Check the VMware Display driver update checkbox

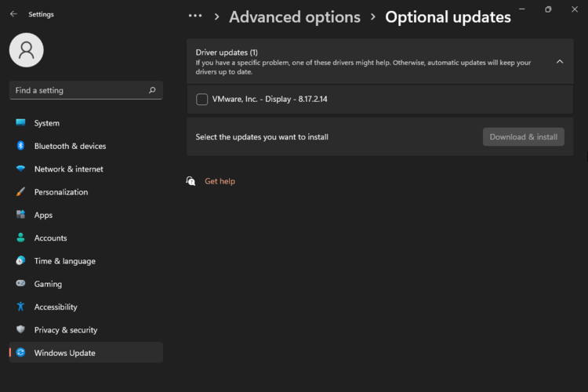(x=202, y=100)
